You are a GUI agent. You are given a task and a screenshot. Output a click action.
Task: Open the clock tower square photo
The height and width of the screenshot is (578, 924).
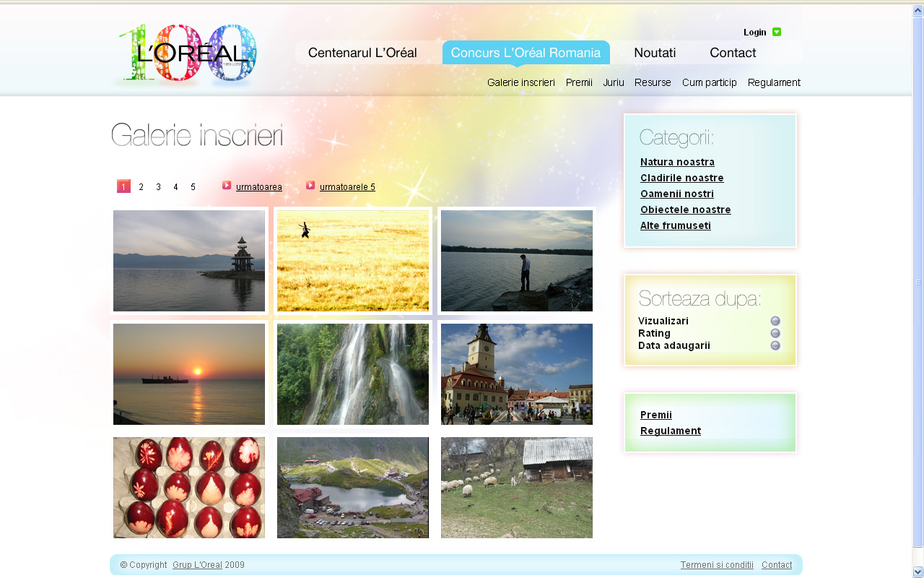point(517,374)
